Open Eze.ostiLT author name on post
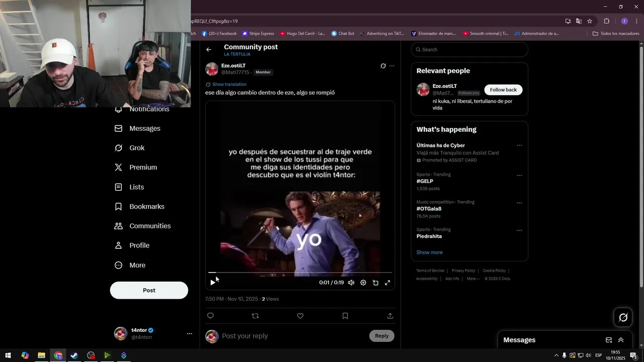 (x=233, y=66)
